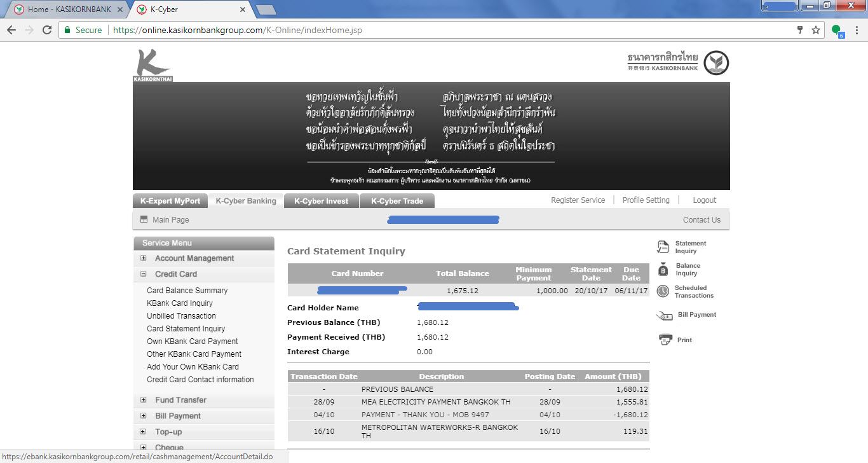868x463 pixels.
Task: Open Unbilled Transaction
Action: coord(181,316)
